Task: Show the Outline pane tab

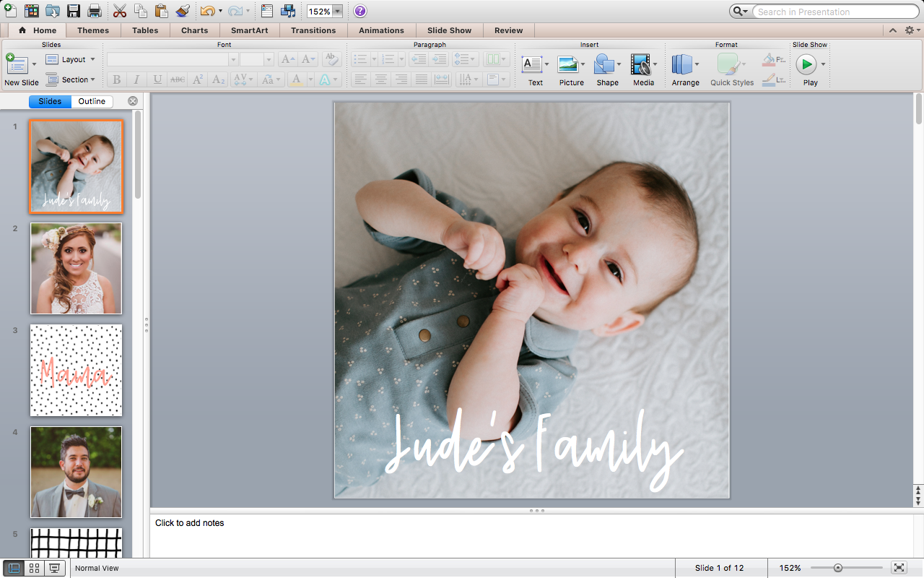Action: pos(92,101)
